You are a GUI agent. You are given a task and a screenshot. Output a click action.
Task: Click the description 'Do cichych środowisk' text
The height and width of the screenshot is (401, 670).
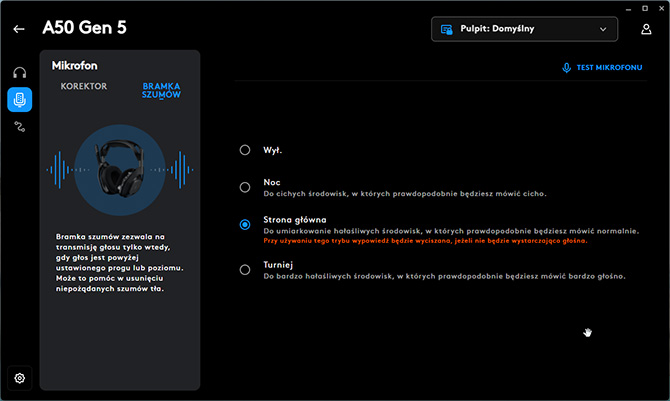click(x=405, y=194)
